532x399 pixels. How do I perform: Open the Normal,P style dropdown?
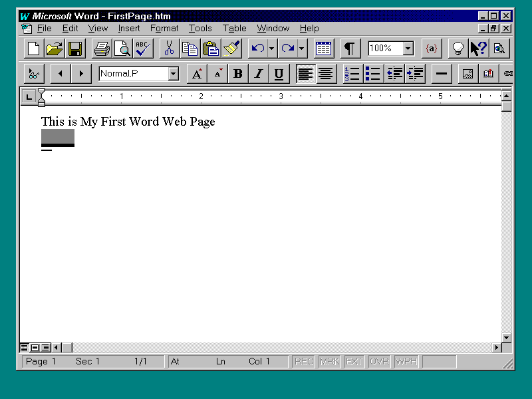tap(174, 74)
